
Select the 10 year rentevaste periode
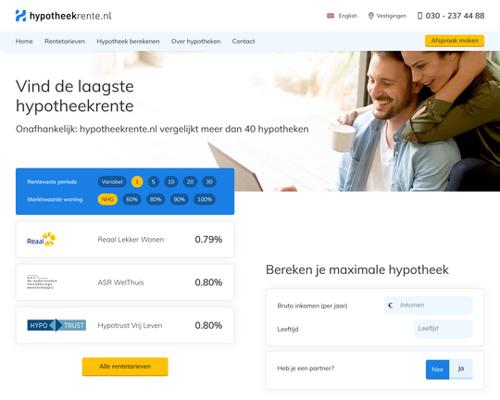pos(171,182)
